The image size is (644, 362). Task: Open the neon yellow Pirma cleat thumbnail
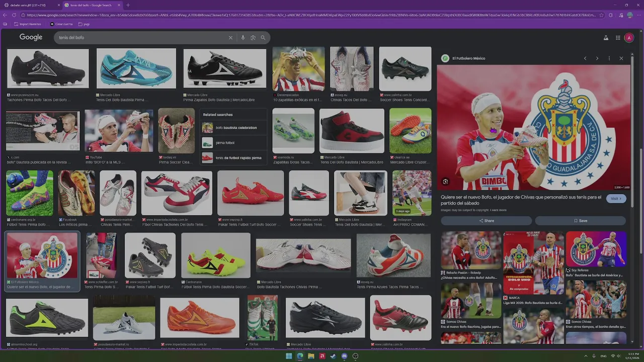(216, 255)
